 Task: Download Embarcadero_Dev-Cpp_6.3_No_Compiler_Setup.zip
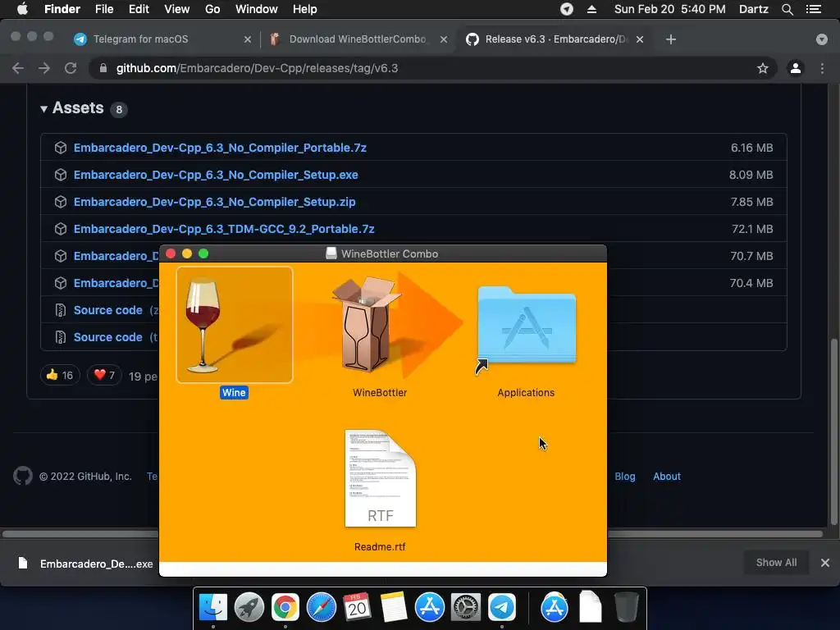click(x=215, y=202)
